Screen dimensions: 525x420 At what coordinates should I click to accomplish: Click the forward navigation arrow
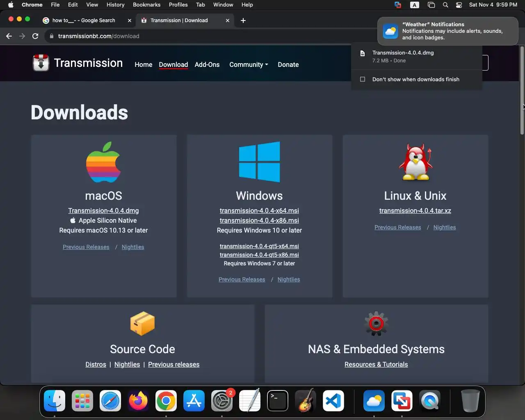[x=22, y=36]
